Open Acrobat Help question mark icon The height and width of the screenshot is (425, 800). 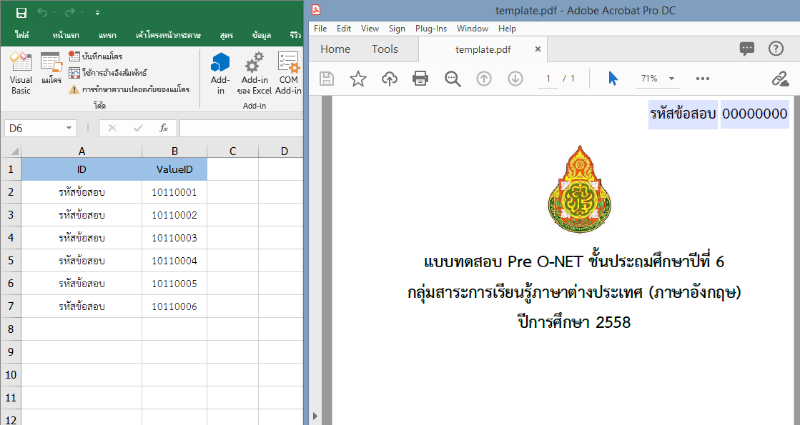(x=776, y=48)
